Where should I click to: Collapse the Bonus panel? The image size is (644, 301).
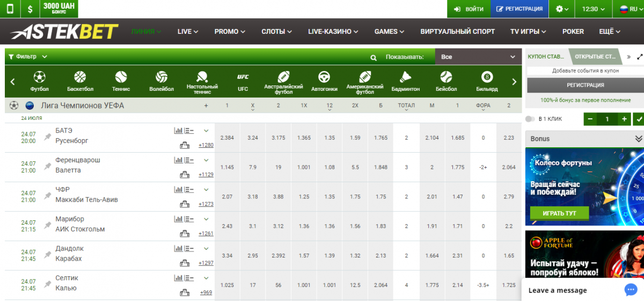pos(639,139)
